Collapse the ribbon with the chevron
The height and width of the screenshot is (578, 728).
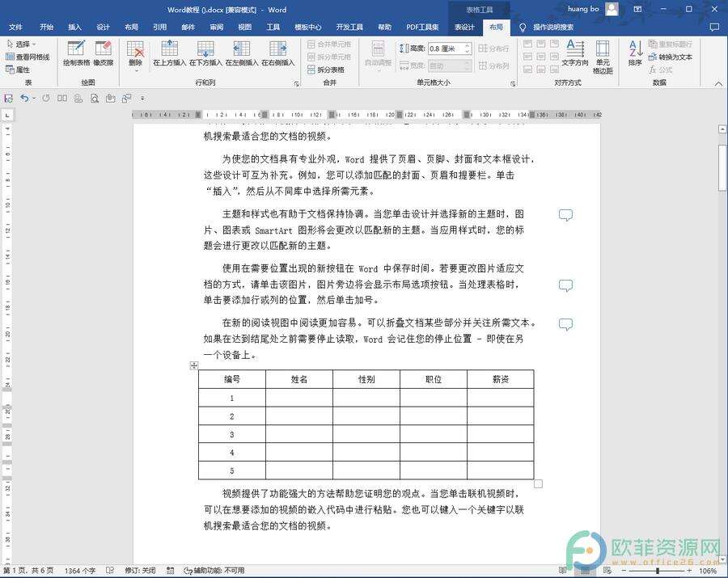pos(718,83)
